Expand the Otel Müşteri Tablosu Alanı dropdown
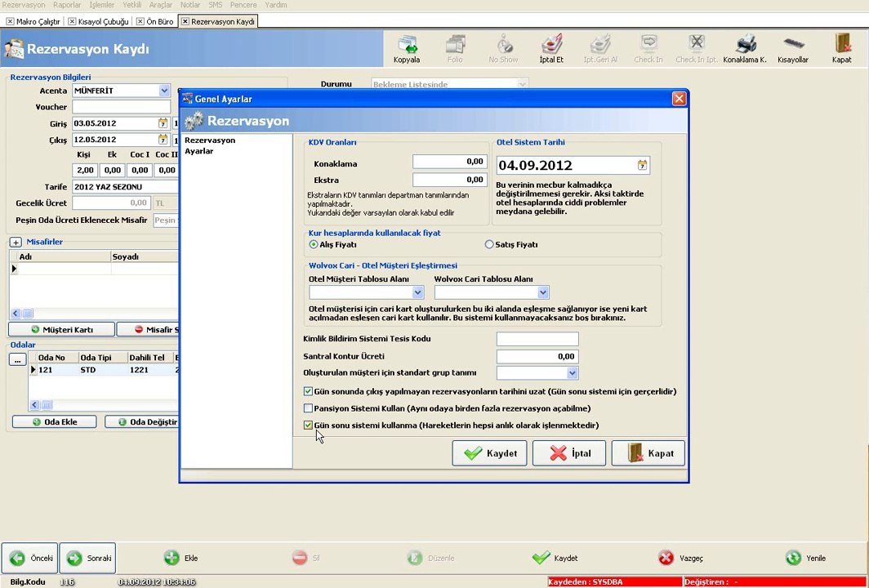Screen dimensions: 869x588 coord(418,292)
